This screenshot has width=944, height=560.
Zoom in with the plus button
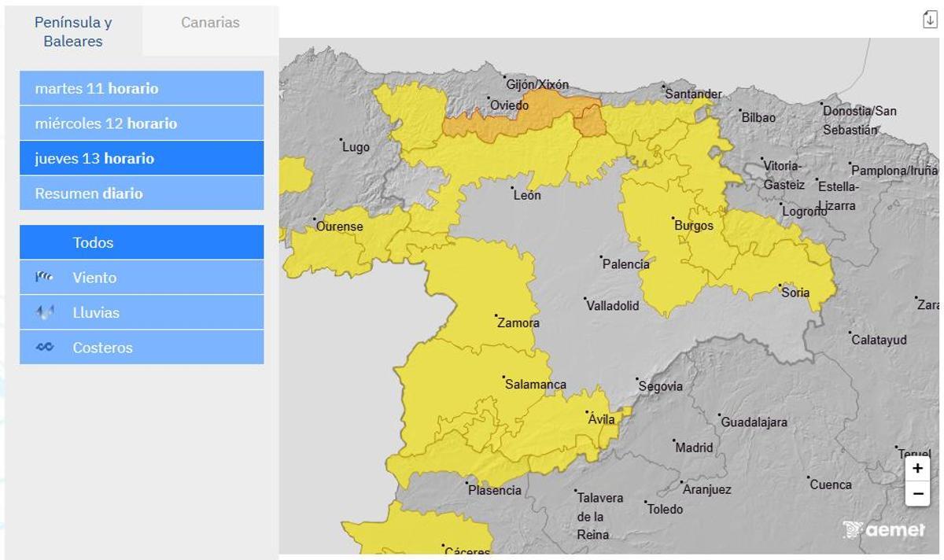(917, 469)
